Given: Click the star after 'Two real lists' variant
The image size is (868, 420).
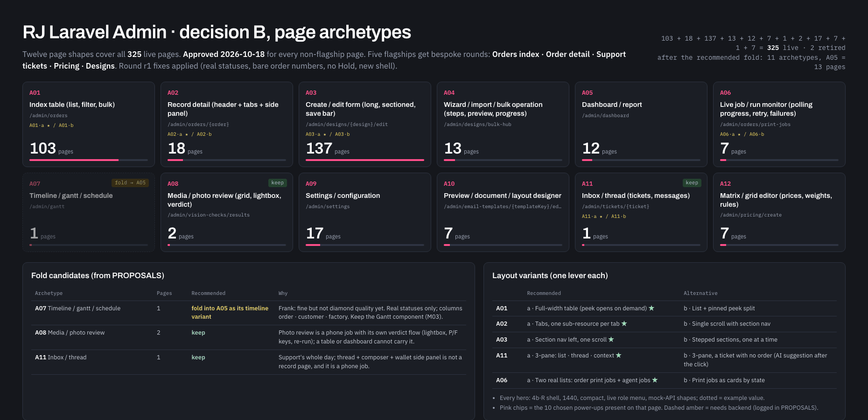Looking at the screenshot, I should click(x=655, y=380).
